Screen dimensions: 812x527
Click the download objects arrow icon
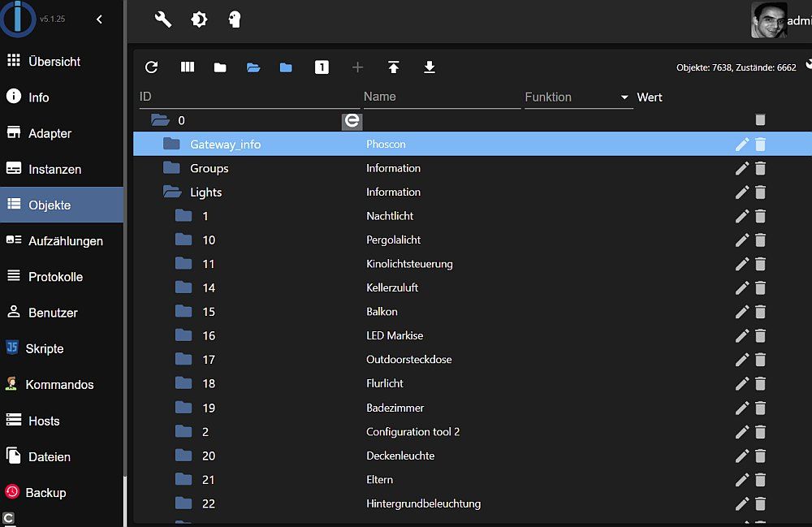[x=430, y=67]
